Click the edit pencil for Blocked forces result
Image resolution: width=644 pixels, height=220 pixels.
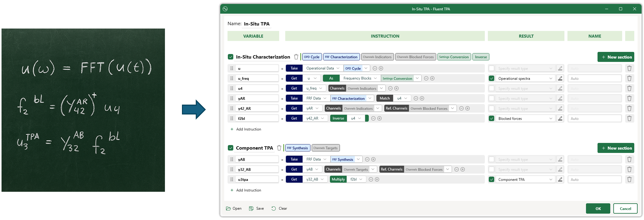560,118
